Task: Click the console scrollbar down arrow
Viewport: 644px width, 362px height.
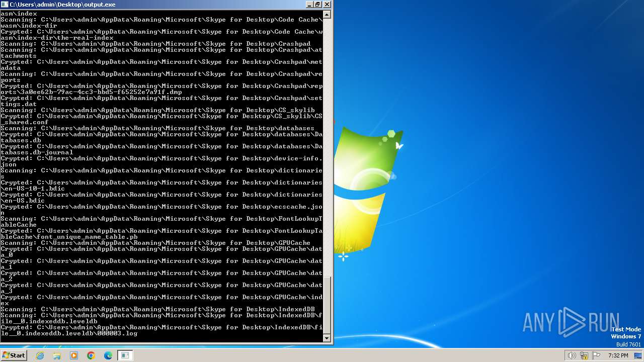Action: [327, 338]
